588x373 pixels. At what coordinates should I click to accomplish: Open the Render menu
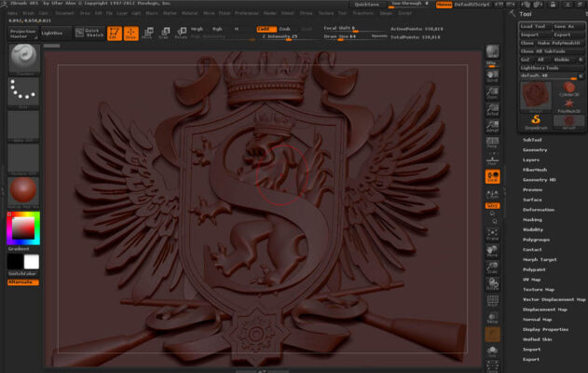(269, 13)
